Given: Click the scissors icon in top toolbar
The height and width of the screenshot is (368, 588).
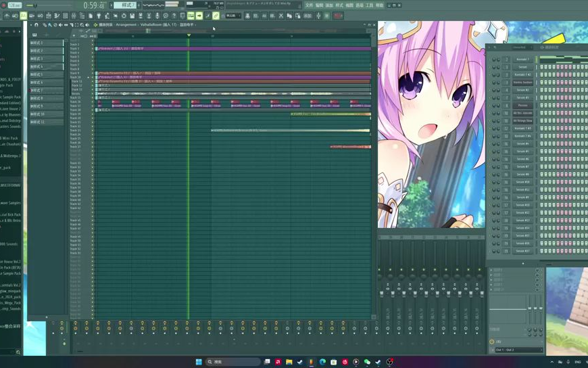Looking at the screenshot, I should coord(149,16).
